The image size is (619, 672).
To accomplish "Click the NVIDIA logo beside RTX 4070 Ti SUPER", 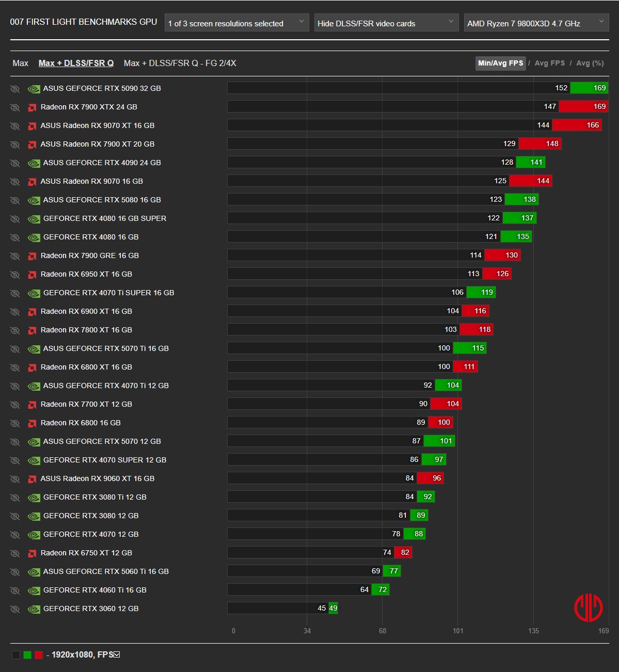I will [x=34, y=293].
